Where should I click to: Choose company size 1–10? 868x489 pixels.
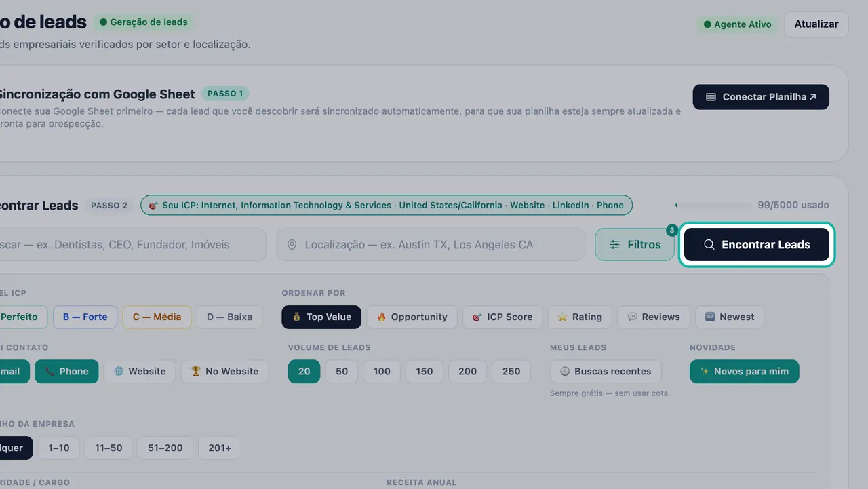(x=59, y=448)
